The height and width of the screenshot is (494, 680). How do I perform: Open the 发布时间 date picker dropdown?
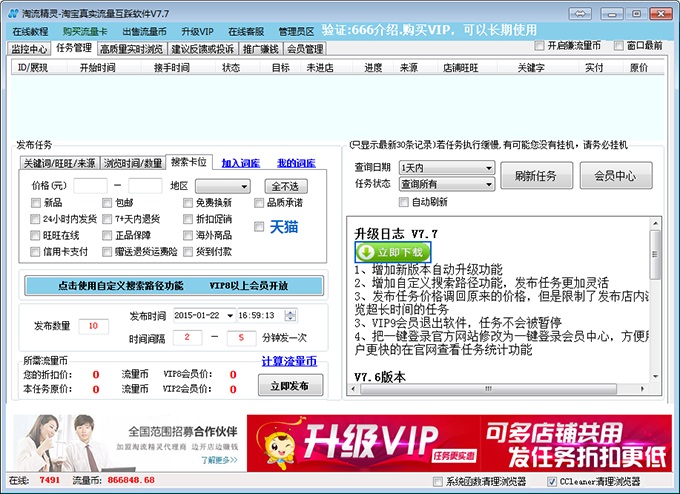pyautogui.click(x=230, y=315)
